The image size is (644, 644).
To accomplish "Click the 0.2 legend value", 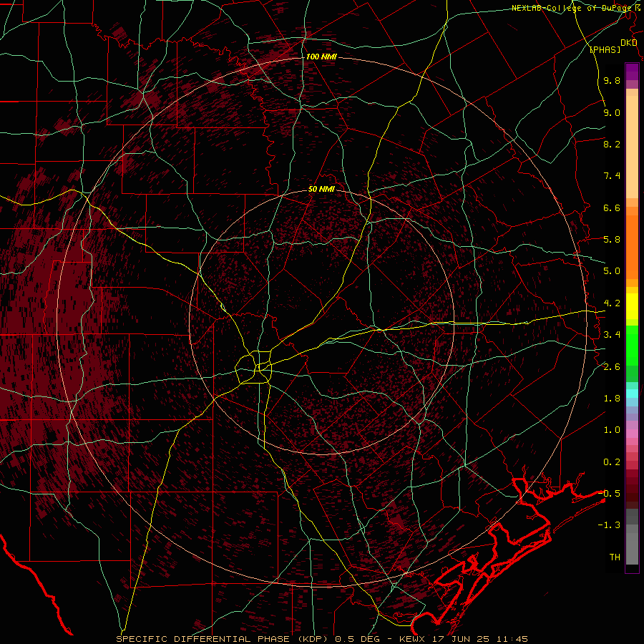I will [x=612, y=462].
